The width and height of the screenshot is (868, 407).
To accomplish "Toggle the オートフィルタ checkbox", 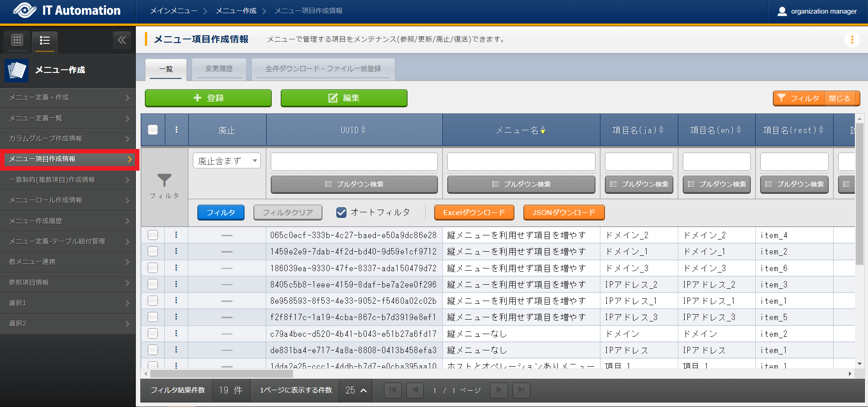I will [x=341, y=212].
